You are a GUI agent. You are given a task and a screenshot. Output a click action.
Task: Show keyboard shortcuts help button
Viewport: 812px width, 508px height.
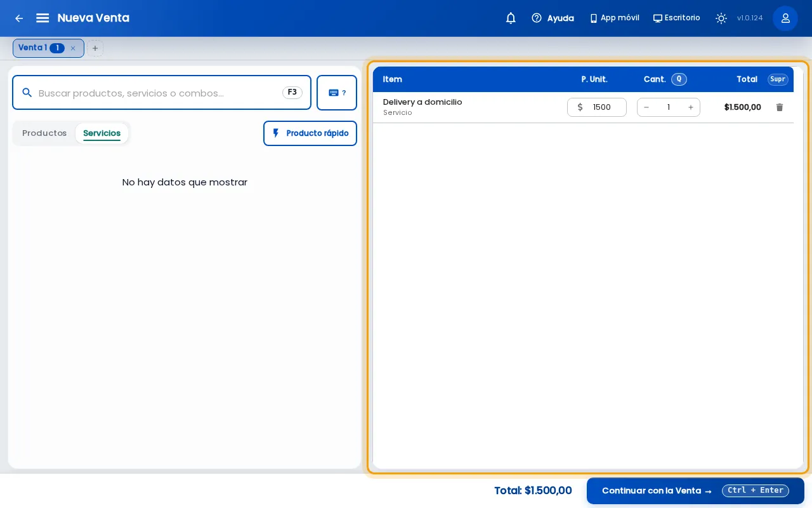(337, 93)
